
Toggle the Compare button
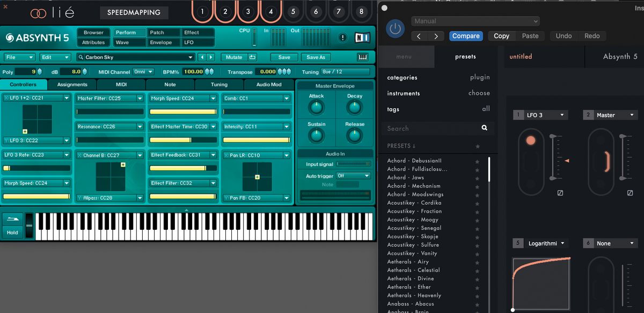coord(465,36)
